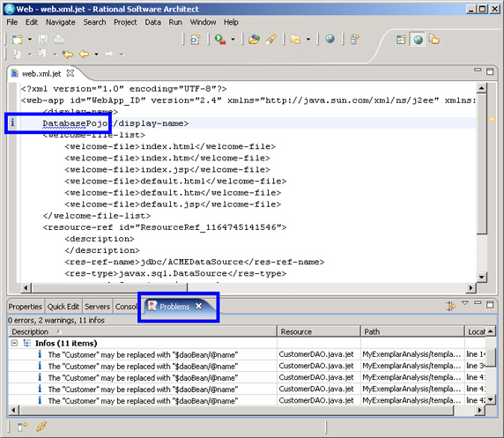
Task: Click the grayed Forward navigation arrow
Action: (109, 54)
